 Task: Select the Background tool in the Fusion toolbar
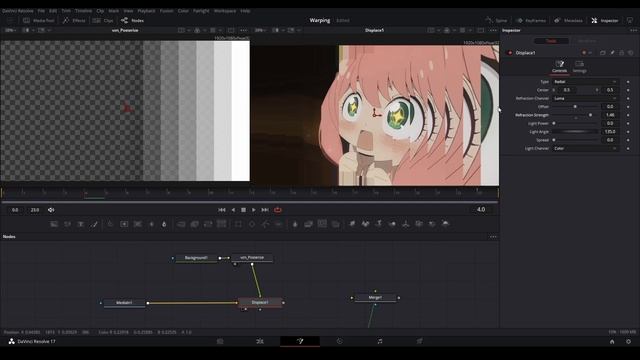54,224
